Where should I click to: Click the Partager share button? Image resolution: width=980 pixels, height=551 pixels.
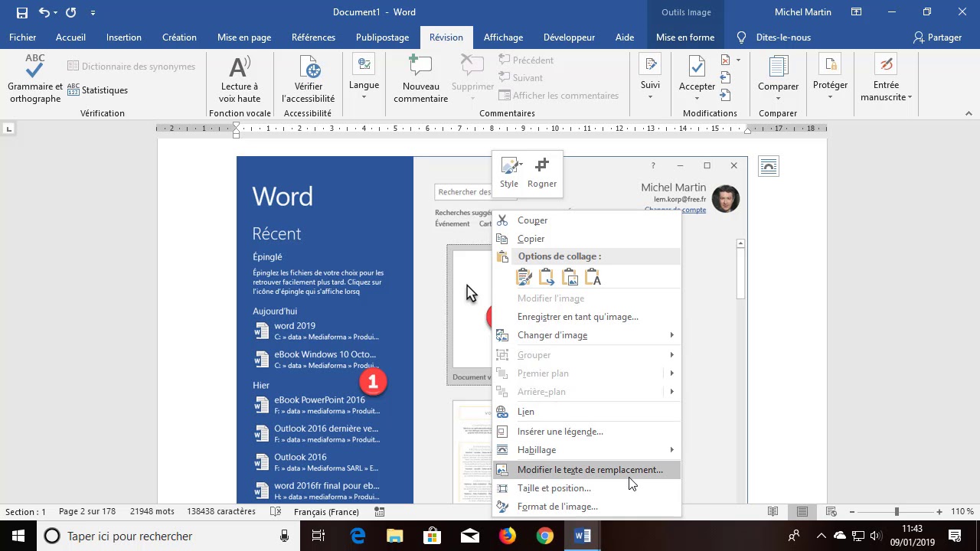pyautogui.click(x=937, y=37)
